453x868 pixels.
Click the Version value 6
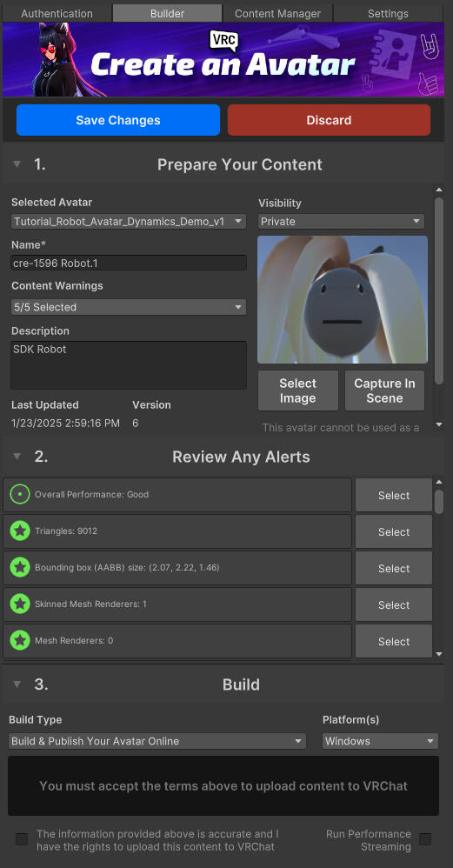(136, 423)
